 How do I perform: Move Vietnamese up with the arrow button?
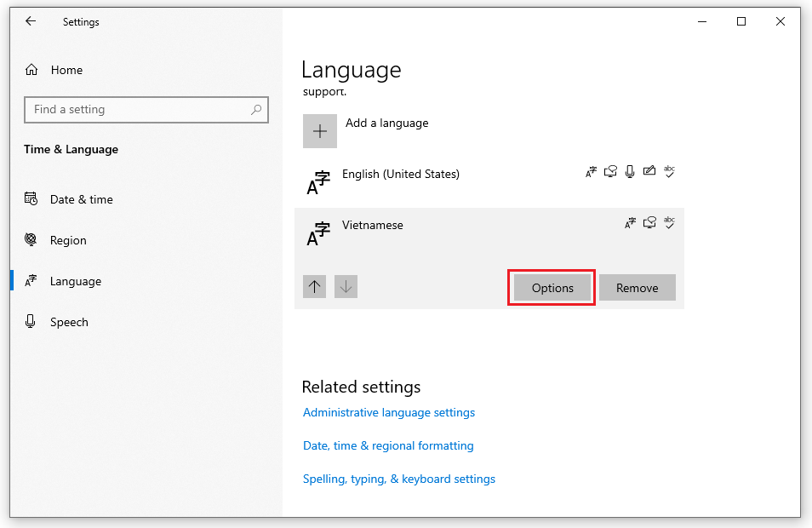point(314,286)
